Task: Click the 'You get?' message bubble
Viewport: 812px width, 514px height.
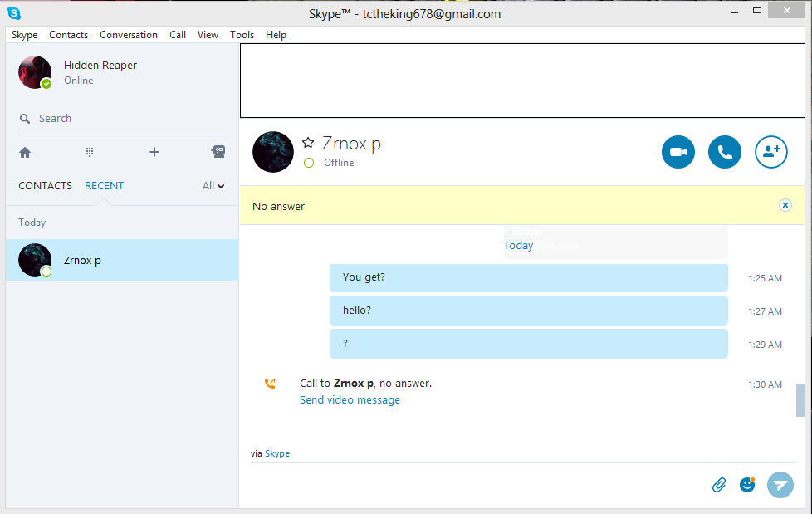Action: [x=529, y=277]
